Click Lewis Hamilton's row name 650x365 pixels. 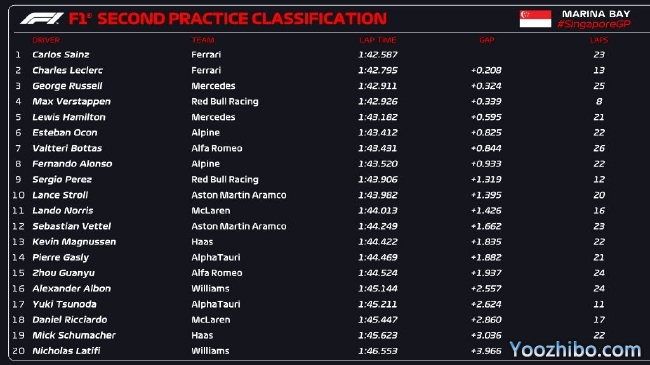pos(69,117)
